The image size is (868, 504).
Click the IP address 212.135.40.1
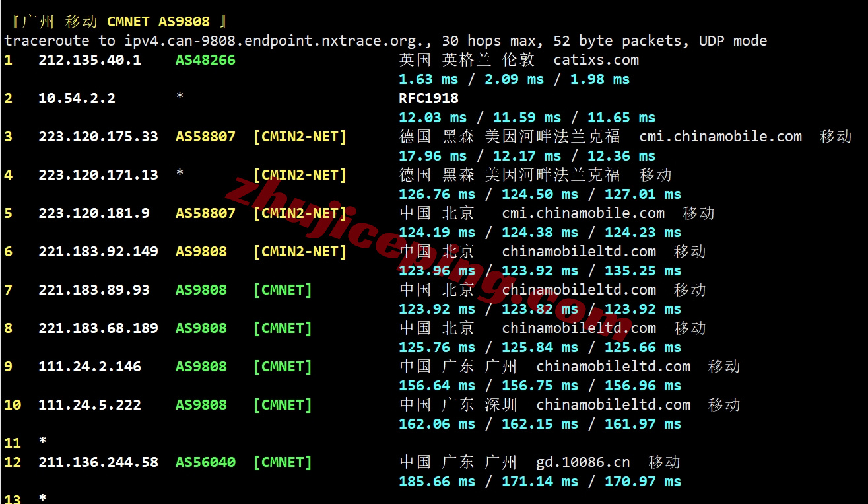coord(89,60)
